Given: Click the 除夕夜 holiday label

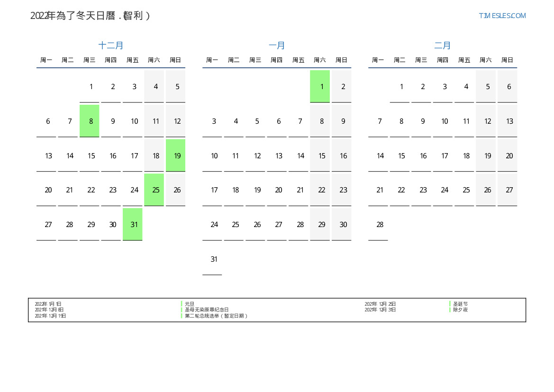Looking at the screenshot, I should pos(460,310).
